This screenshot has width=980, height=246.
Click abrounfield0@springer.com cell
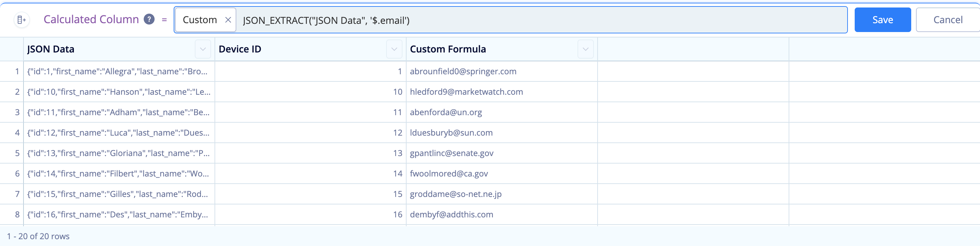(502, 72)
